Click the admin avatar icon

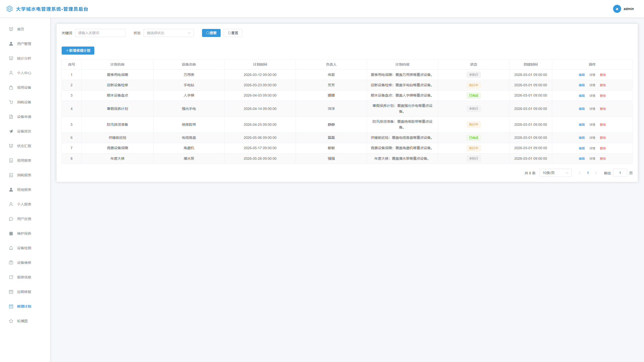click(x=617, y=9)
